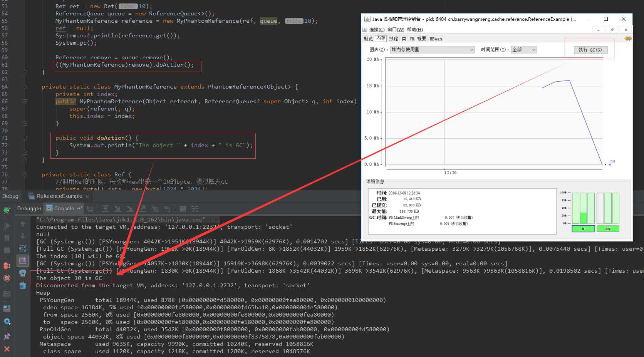Toggle Scroll to End icon in console
This screenshot has width=644, height=357.
tap(23, 261)
